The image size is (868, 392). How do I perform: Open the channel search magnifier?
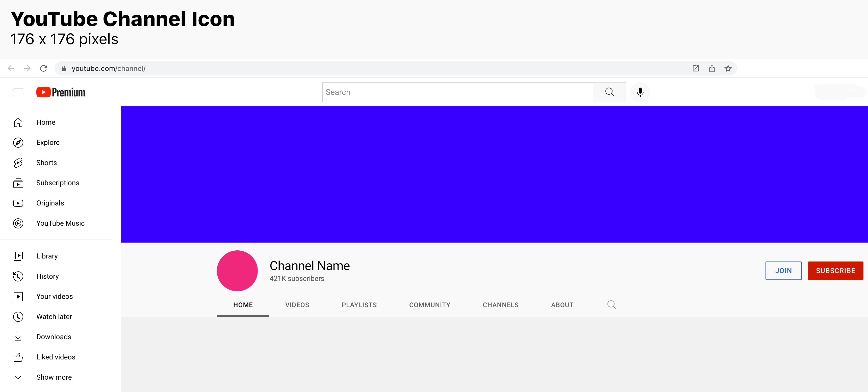[x=612, y=304]
